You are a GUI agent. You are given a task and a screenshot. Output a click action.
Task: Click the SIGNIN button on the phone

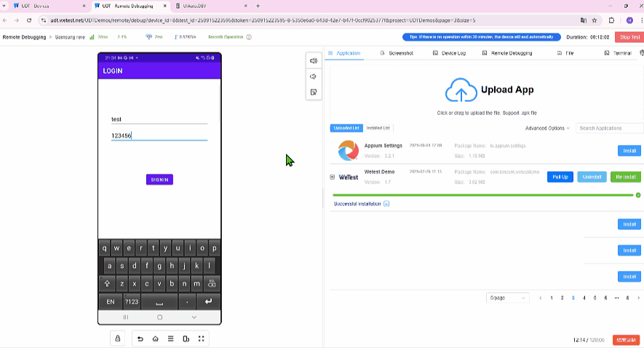pyautogui.click(x=159, y=180)
